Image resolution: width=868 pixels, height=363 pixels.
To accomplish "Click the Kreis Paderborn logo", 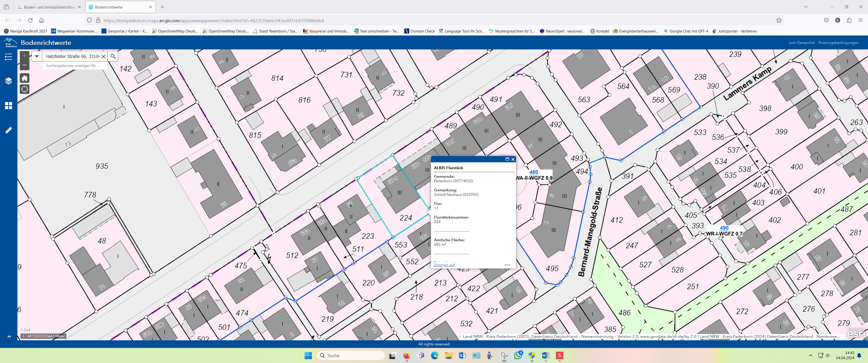I will pos(10,43).
